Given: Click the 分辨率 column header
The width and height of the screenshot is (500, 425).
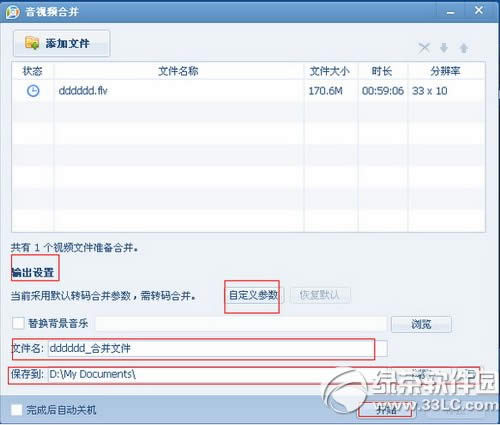Looking at the screenshot, I should pos(445,71).
